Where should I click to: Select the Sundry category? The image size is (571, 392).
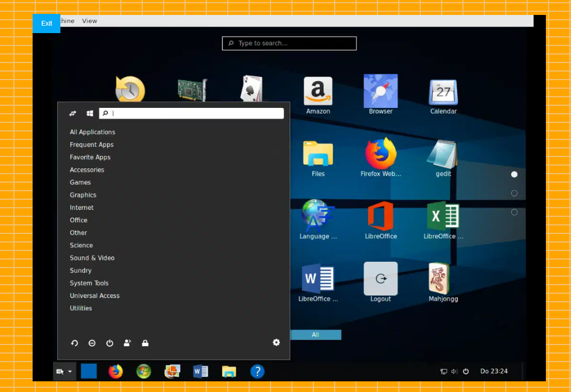click(x=81, y=271)
